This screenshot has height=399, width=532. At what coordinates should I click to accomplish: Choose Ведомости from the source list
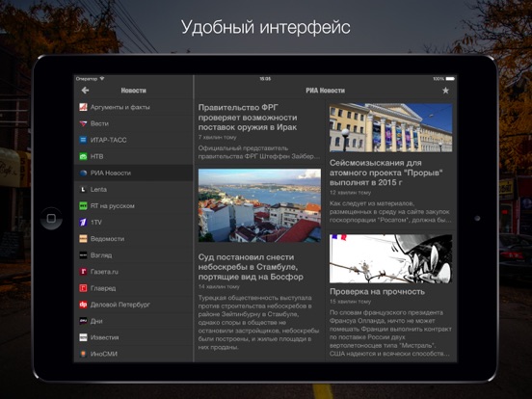coord(134,238)
